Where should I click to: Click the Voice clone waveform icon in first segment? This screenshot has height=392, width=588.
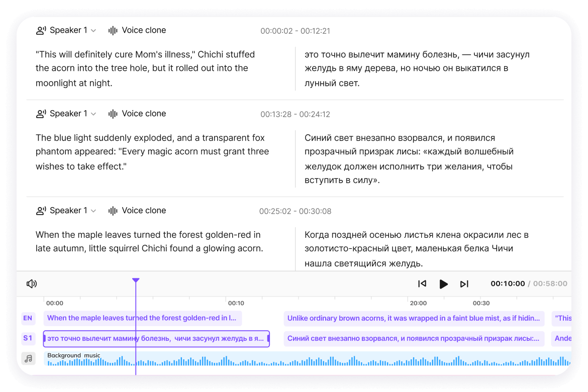pyautogui.click(x=113, y=31)
